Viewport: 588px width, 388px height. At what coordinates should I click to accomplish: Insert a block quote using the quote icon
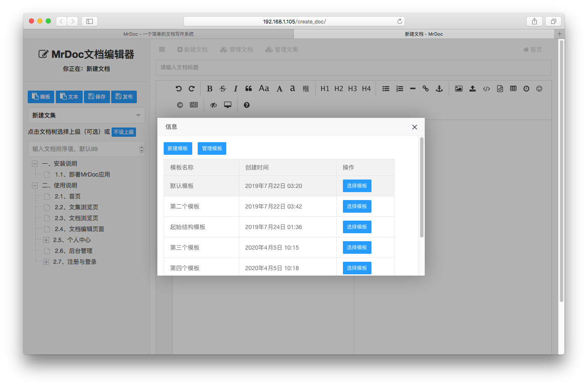(248, 89)
